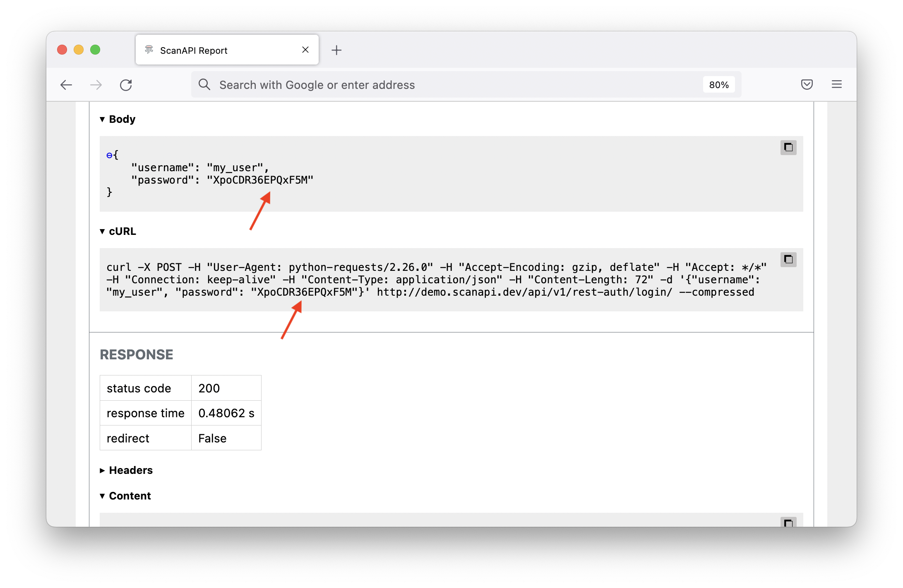The image size is (903, 588).
Task: Open the browser hamburger menu
Action: pos(836,84)
